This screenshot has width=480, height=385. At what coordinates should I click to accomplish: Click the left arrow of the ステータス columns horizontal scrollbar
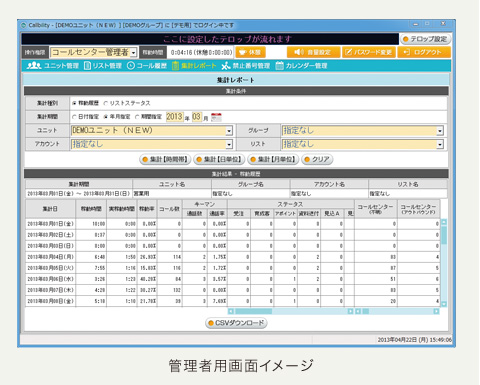[231, 311]
